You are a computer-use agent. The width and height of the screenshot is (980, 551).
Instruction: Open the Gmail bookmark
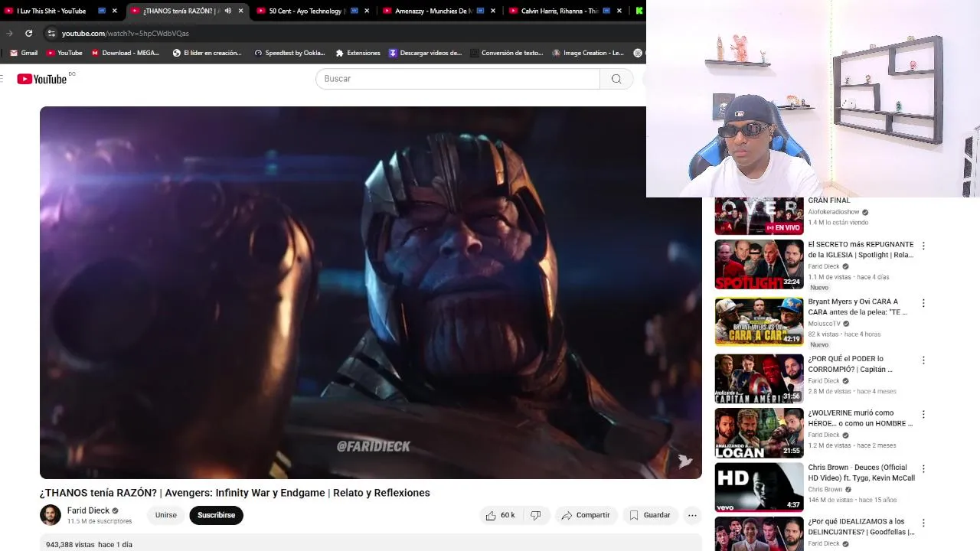click(24, 53)
